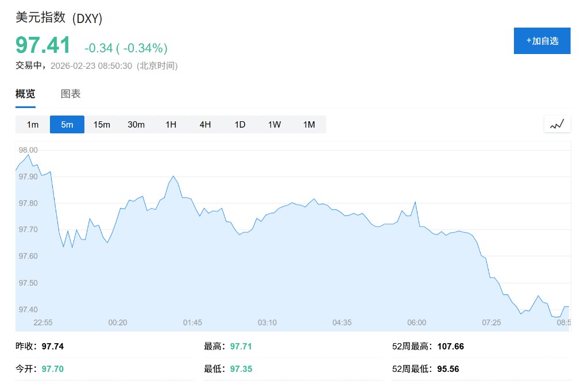Pick the 4H interval option
The image size is (588, 388).
tap(205, 125)
